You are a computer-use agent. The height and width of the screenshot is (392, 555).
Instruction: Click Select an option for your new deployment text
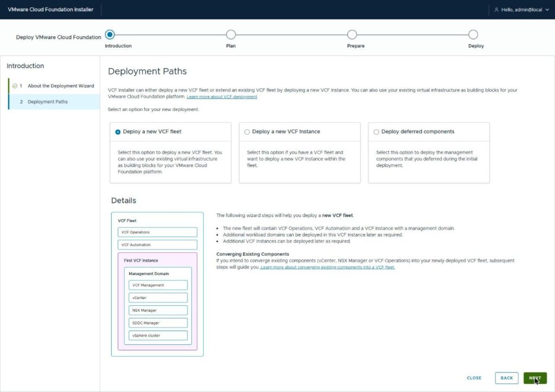point(153,109)
